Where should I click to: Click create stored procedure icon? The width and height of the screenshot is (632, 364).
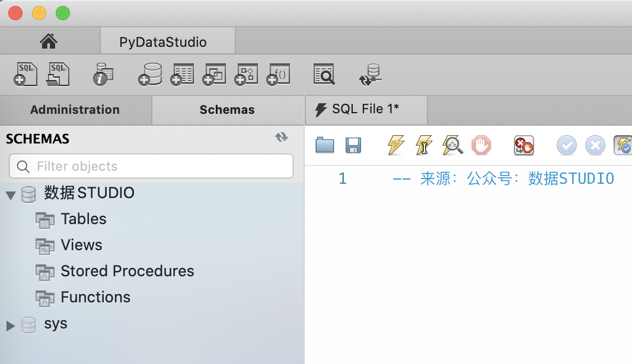point(246,75)
